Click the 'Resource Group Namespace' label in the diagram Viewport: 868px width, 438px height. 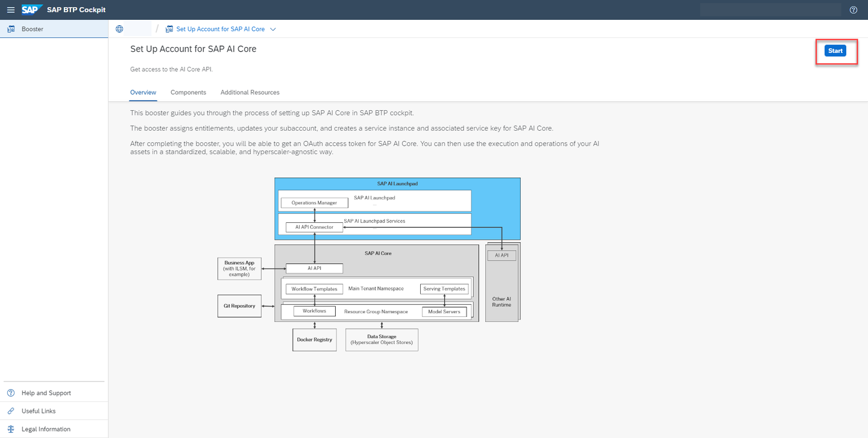pos(376,311)
